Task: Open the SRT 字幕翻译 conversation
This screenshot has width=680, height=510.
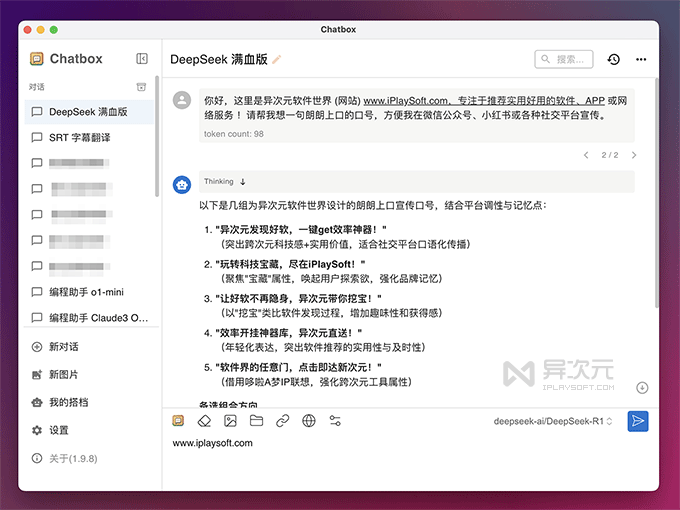Action: tap(89, 137)
